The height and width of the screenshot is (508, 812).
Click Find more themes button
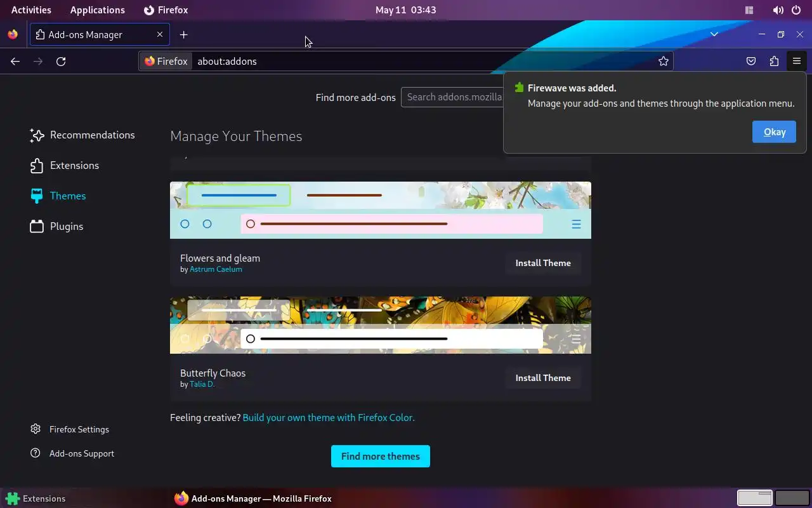(381, 456)
